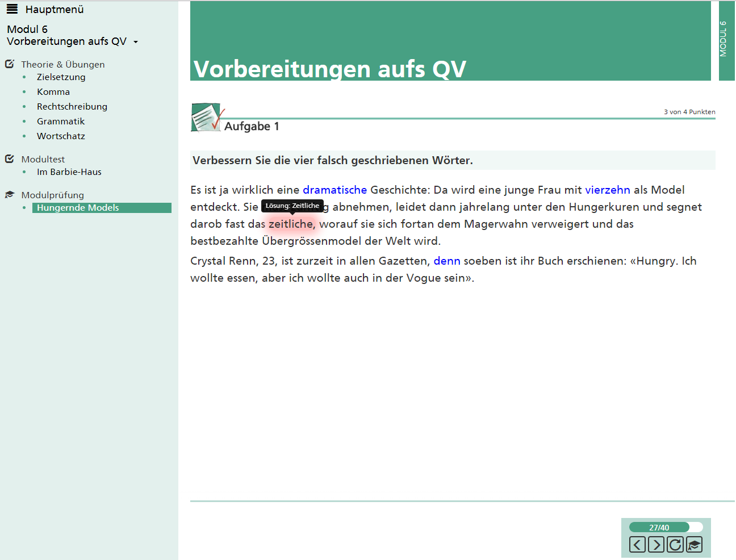Click the Aufgabe 1 checklist icon
Image resolution: width=736 pixels, height=560 pixels.
(x=207, y=118)
